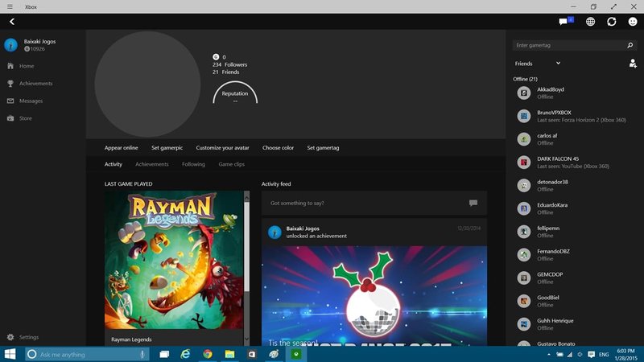Viewport: 644px width, 362px height.
Task: Click the add friend person icon
Action: [x=633, y=64]
